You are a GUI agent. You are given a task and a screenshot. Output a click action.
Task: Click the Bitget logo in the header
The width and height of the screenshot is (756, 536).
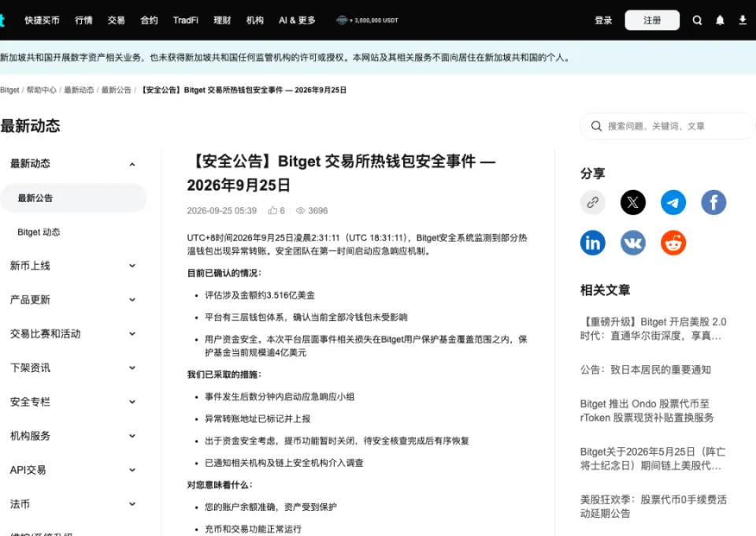click(x=2, y=20)
